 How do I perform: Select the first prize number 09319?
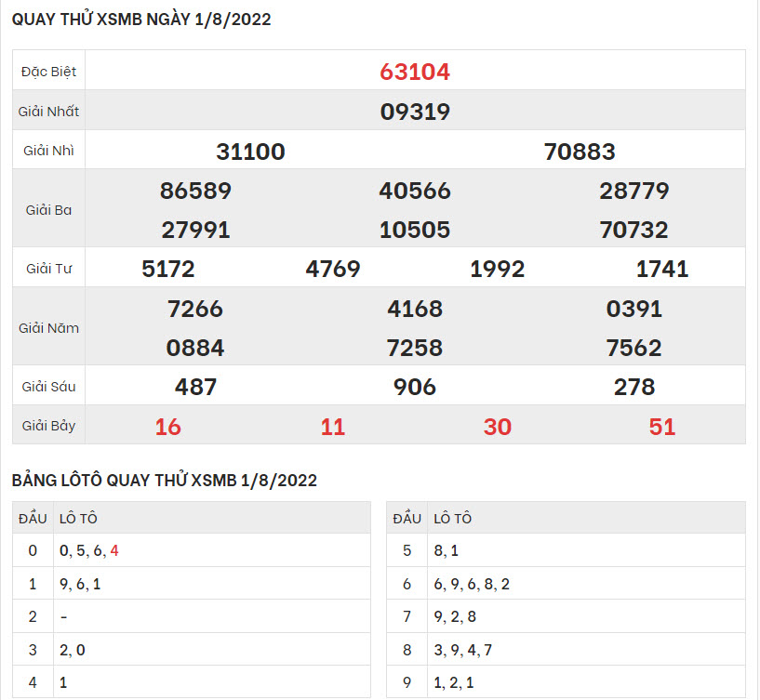click(415, 112)
